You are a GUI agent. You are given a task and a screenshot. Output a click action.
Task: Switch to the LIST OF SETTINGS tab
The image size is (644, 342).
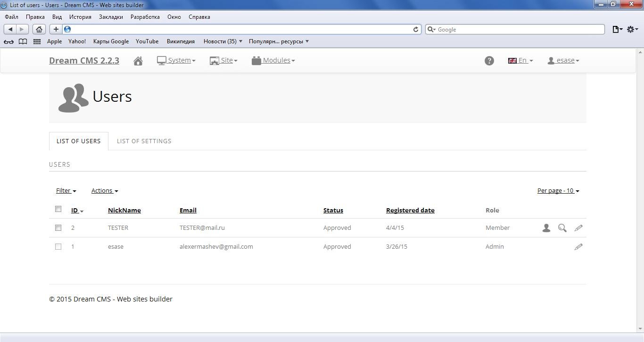pos(144,141)
